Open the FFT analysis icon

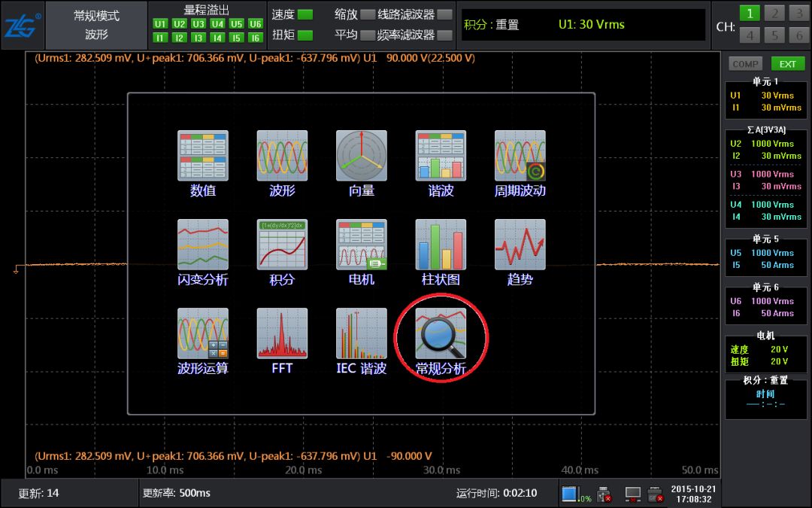point(282,333)
